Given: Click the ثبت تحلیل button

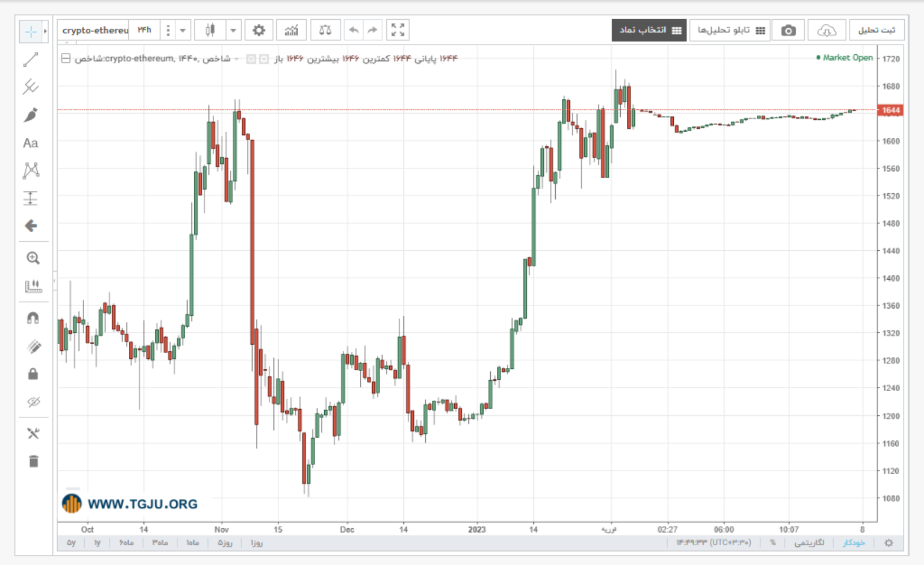Looking at the screenshot, I should [877, 31].
